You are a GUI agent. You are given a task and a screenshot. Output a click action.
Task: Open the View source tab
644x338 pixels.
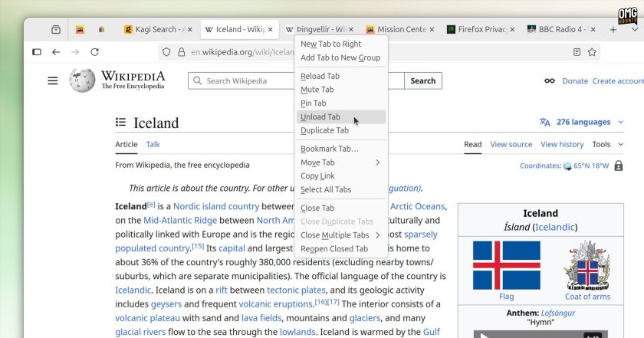[511, 144]
